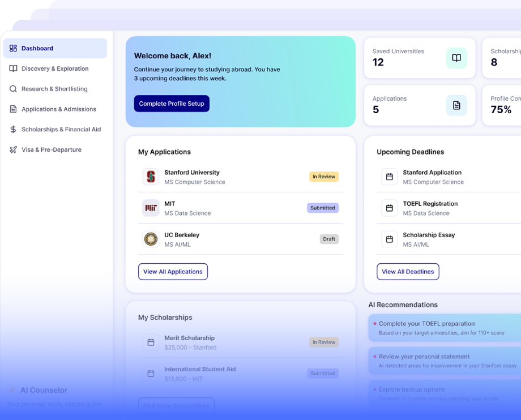Click View All Applications button
The width and height of the screenshot is (521, 420).
(x=173, y=272)
